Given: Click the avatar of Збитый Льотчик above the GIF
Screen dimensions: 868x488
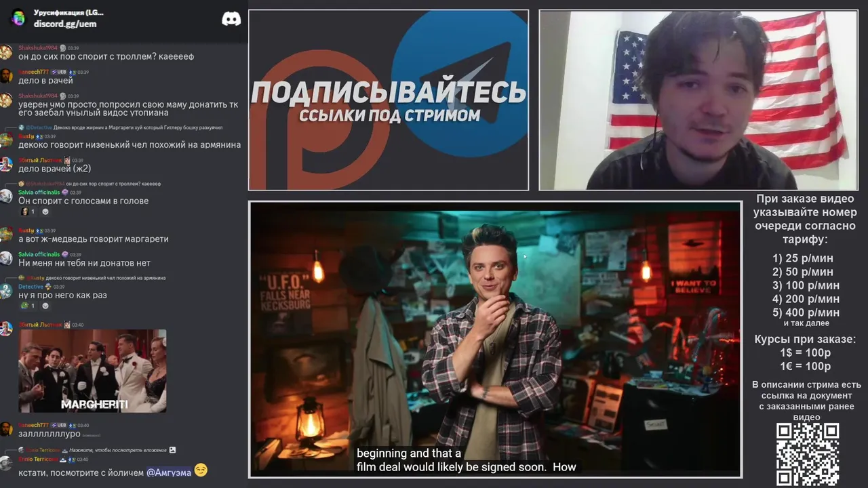Looking at the screenshot, I should (x=6, y=329).
